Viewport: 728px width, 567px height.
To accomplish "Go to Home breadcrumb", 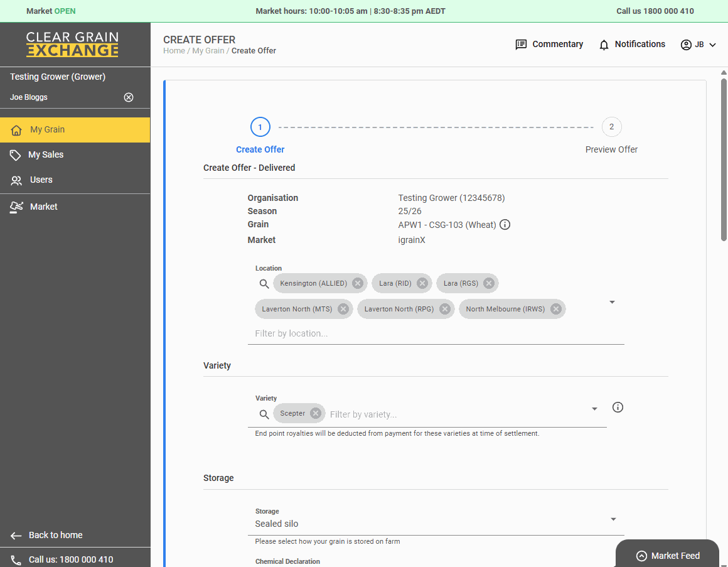I will [174, 51].
